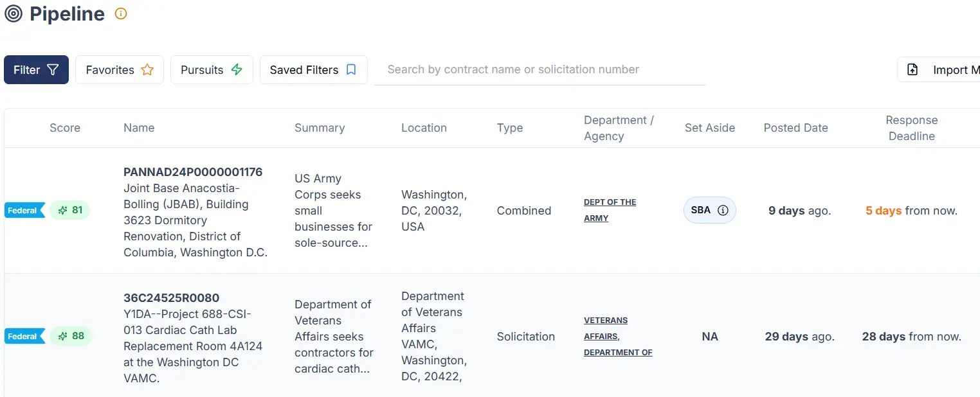The height and width of the screenshot is (397, 980).
Task: Click the bookmark icon on Saved Filters
Action: click(x=350, y=69)
